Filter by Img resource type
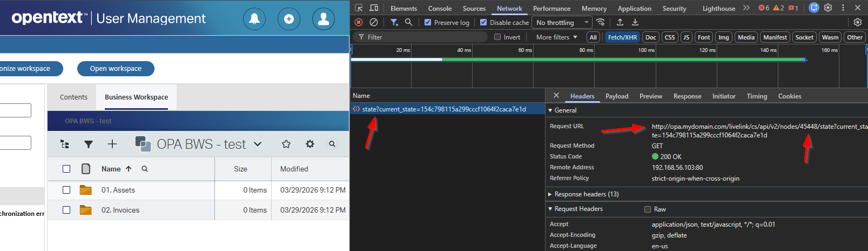The height and width of the screenshot is (251, 868). [724, 37]
